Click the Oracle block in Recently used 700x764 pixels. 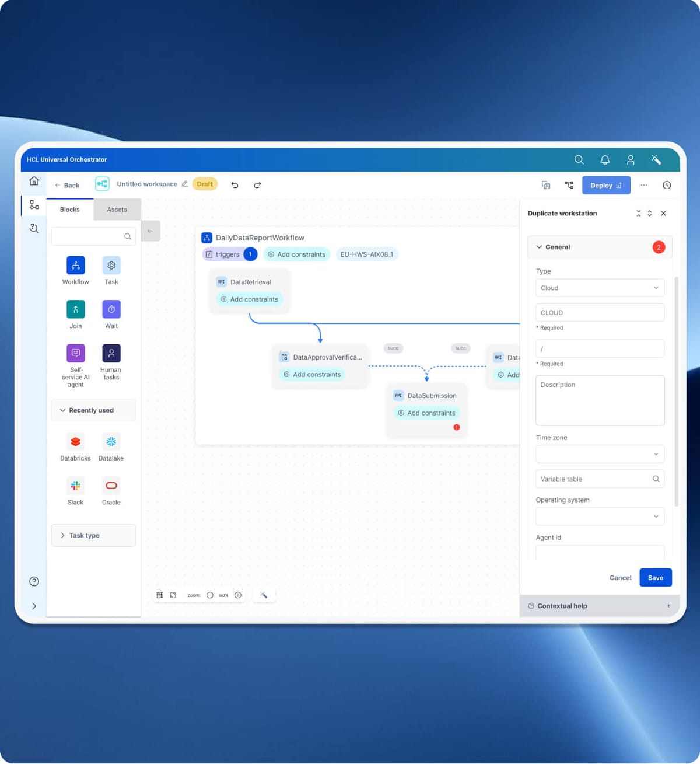tap(111, 485)
